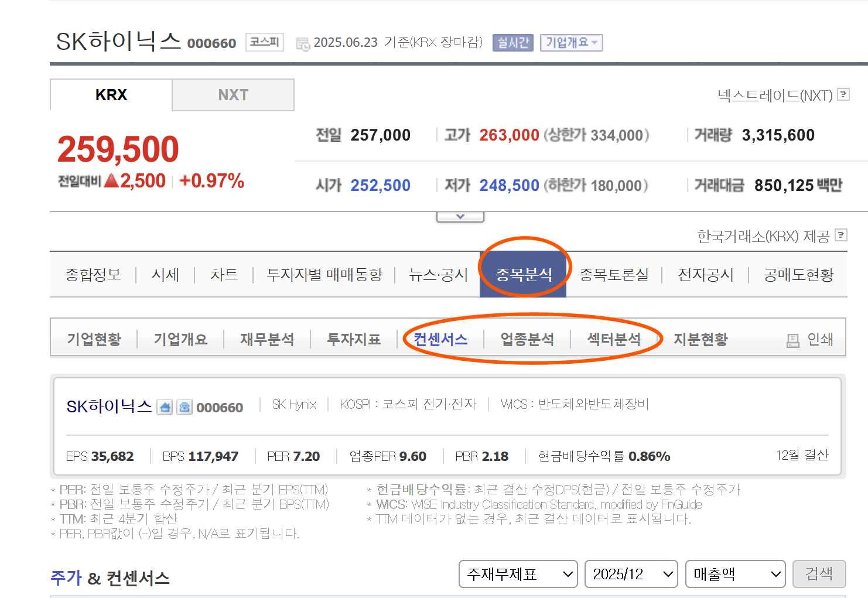
Task: Click the 인쇄 print link
Action: (x=820, y=339)
